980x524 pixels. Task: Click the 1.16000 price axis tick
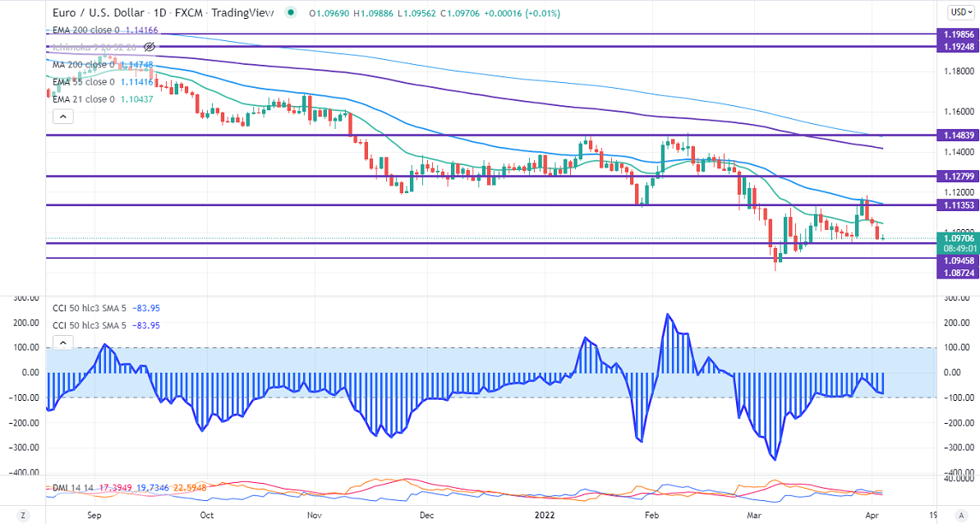tap(958, 112)
